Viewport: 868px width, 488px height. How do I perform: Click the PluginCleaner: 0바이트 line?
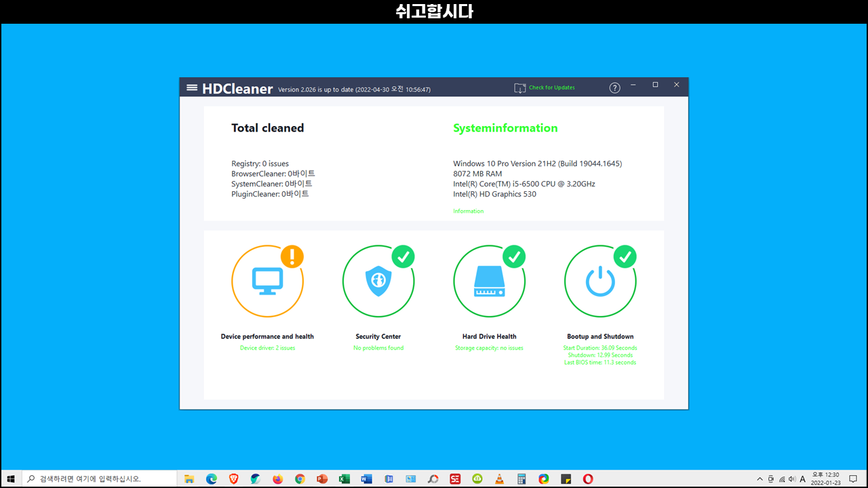click(270, 194)
